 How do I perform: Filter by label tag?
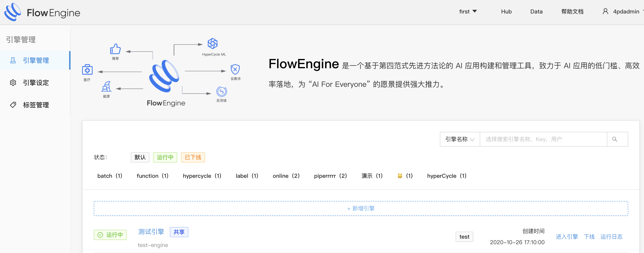[x=247, y=176]
